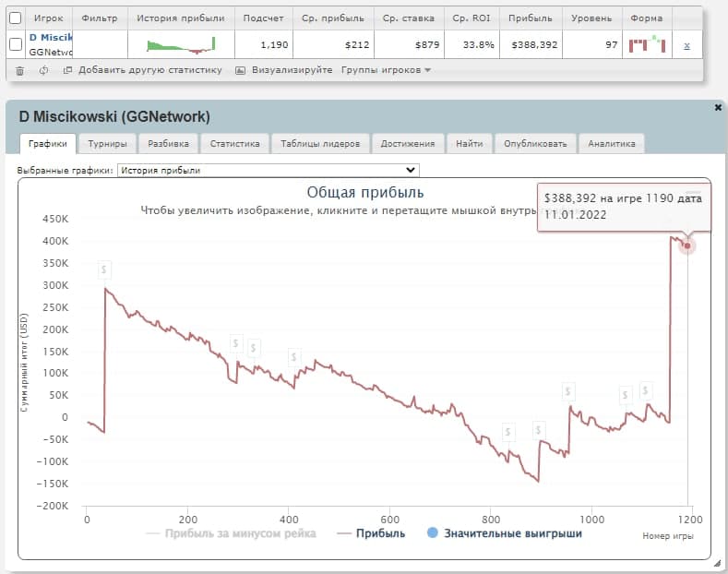Expand the Группы игроков menu
Screen dimensions: 728x574
[386, 70]
